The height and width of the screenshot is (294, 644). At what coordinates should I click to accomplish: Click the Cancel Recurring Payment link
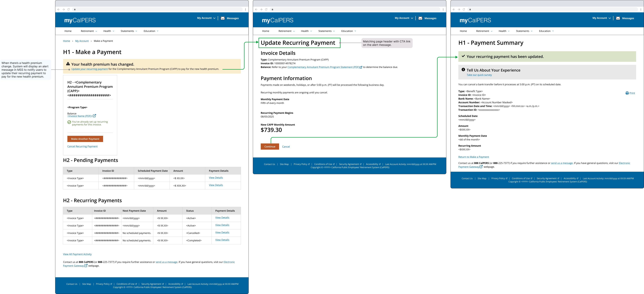click(x=82, y=146)
